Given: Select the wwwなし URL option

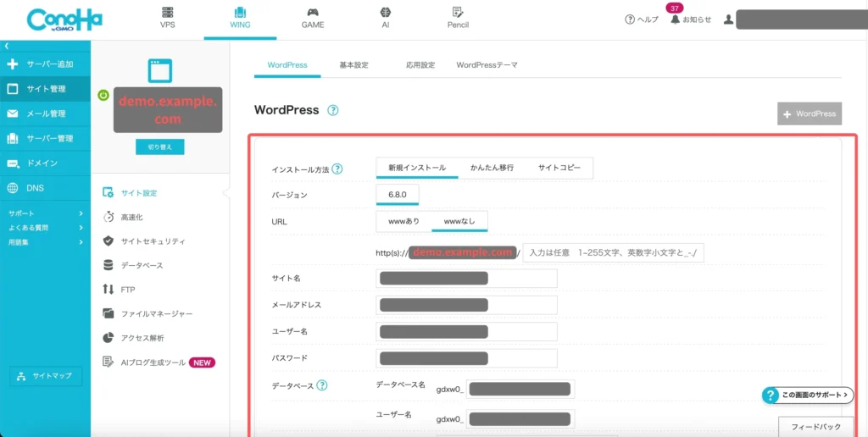Looking at the screenshot, I should (x=459, y=221).
